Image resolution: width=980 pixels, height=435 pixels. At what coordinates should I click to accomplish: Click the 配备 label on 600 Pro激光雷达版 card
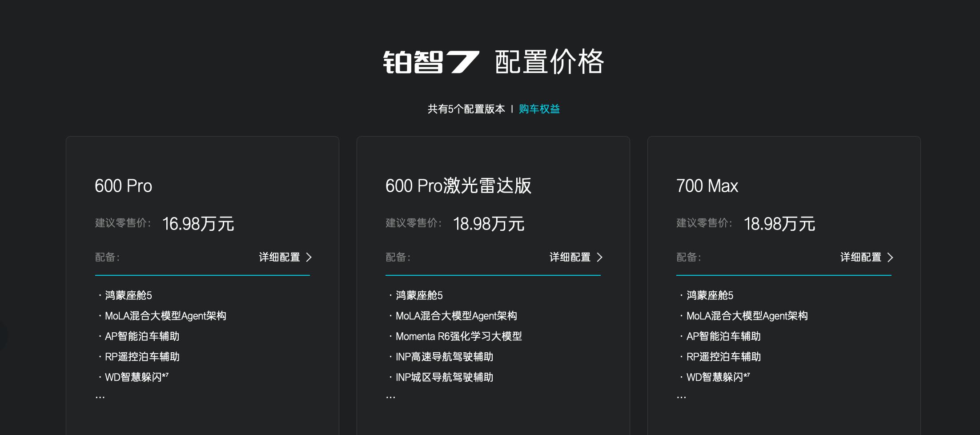tap(398, 257)
